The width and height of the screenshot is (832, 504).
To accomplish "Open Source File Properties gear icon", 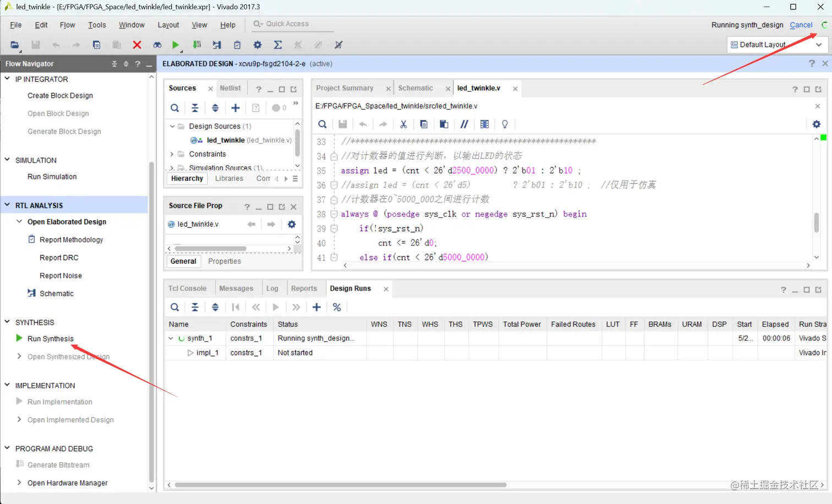I will pos(292,224).
